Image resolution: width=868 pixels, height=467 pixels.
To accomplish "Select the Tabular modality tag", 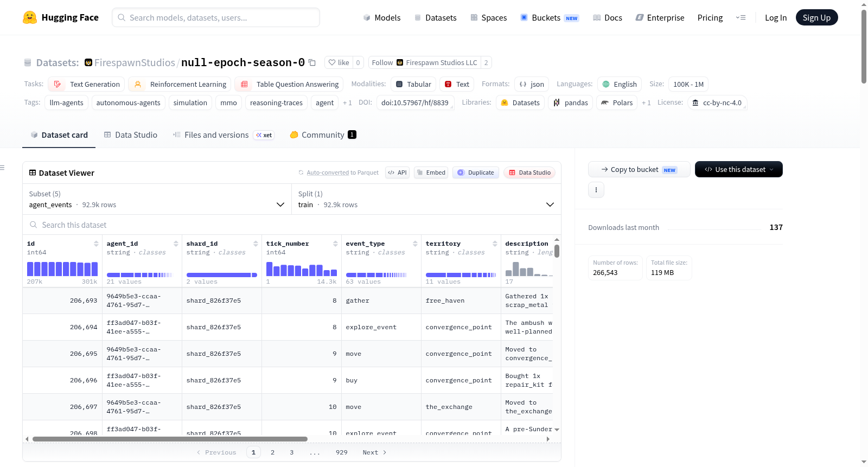I will tap(413, 84).
